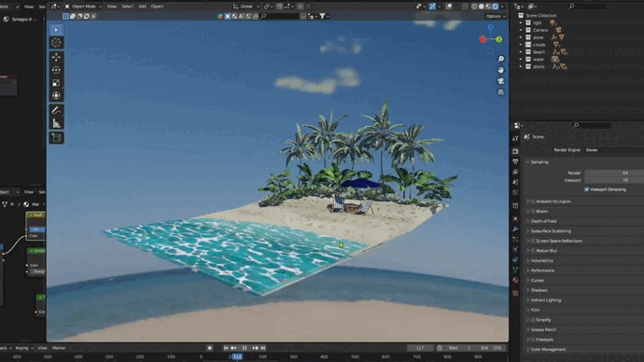Click the viewport pan hand icon

tap(500, 70)
